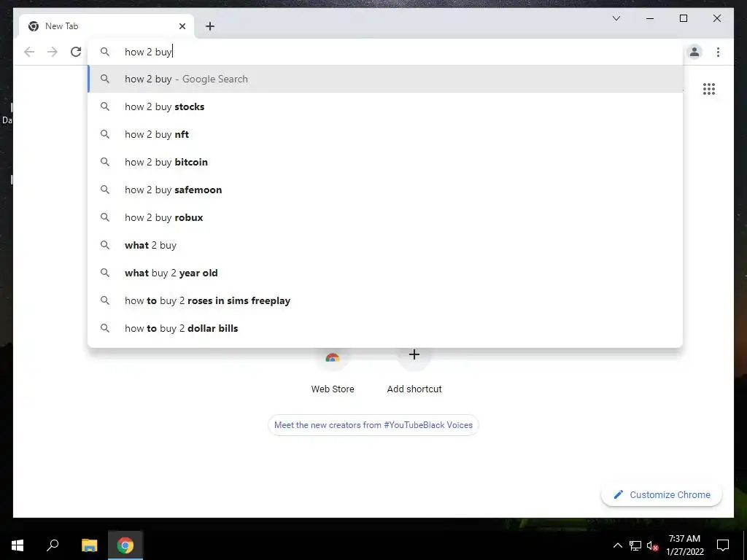Open the Web Store shortcut
This screenshot has width=747, height=560.
tap(333, 373)
